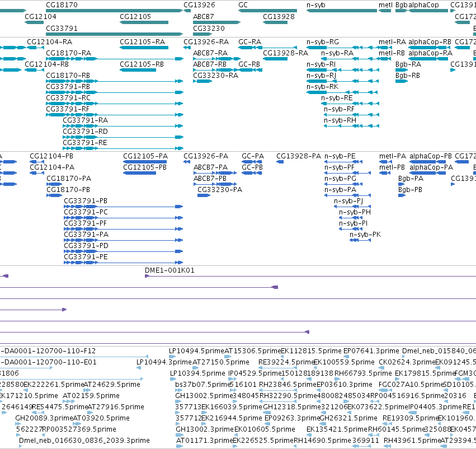Open the ABCB7 gene label

(204, 16)
